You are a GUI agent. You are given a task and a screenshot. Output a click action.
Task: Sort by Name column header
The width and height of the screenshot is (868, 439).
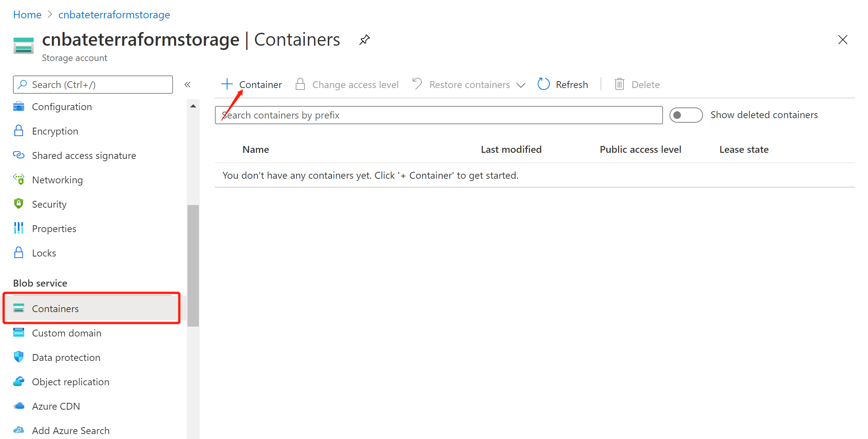pyautogui.click(x=256, y=149)
